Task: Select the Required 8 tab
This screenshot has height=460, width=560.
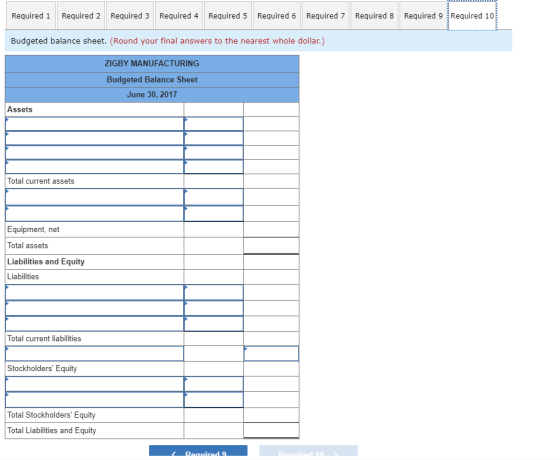Action: tap(375, 16)
